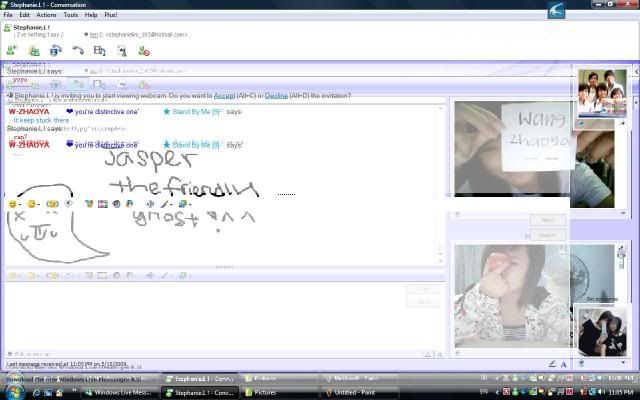640x400 pixels.
Task: Click the pen ink color icon
Action: (x=164, y=203)
